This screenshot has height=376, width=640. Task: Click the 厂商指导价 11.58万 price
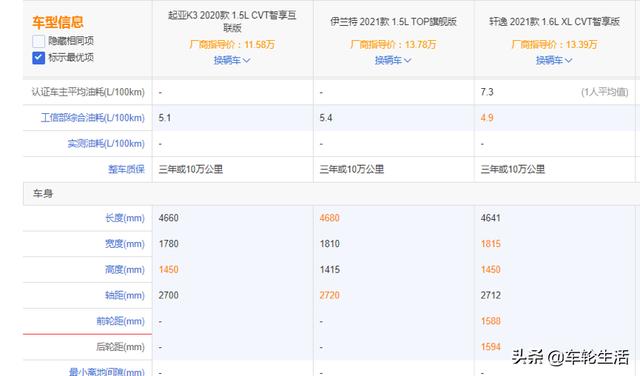point(232,44)
